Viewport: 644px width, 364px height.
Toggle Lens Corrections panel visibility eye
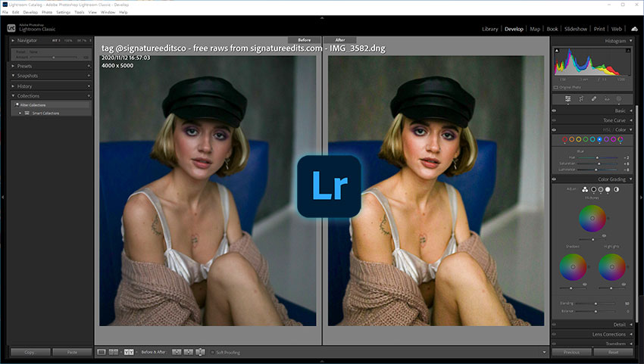(x=554, y=334)
